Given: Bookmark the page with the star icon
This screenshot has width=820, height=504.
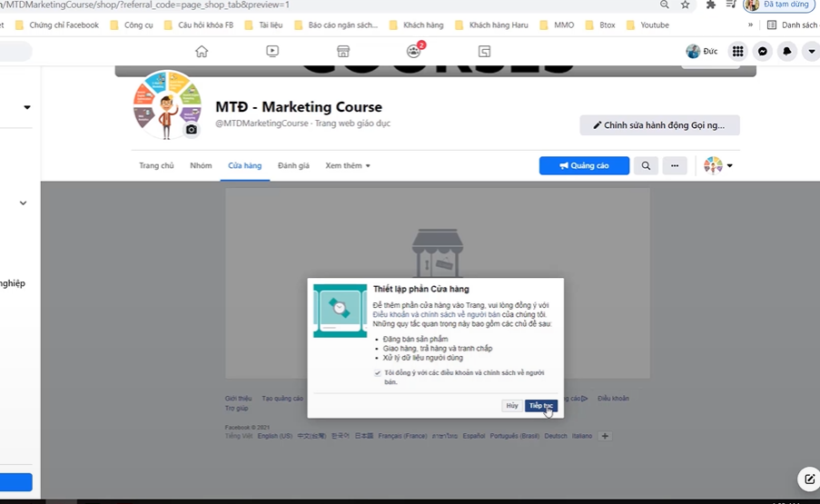Looking at the screenshot, I should click(685, 5).
